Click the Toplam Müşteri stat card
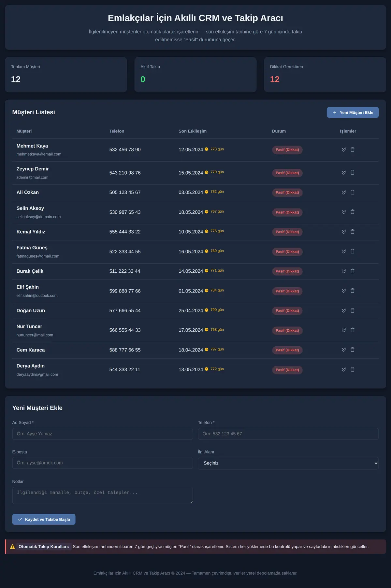Screen dimensions: 391x588 [x=66, y=75]
